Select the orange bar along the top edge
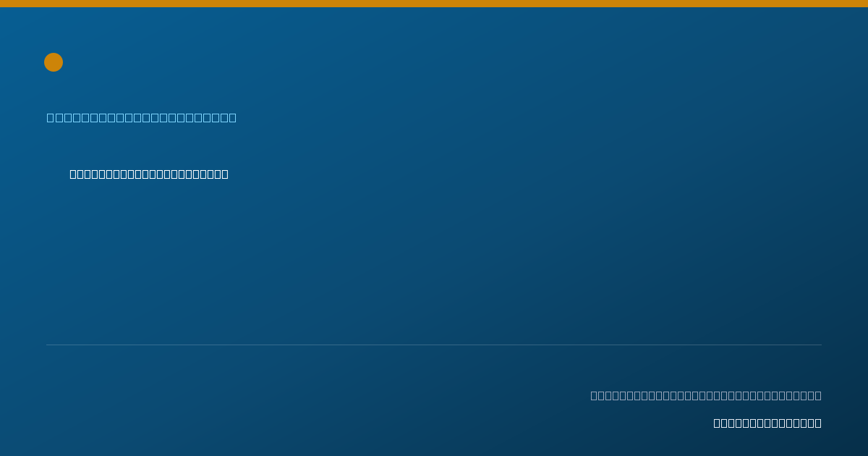The height and width of the screenshot is (456, 868). click(x=434, y=4)
